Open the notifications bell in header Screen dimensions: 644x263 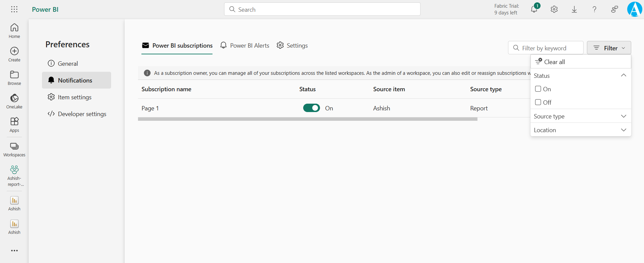[x=534, y=9]
